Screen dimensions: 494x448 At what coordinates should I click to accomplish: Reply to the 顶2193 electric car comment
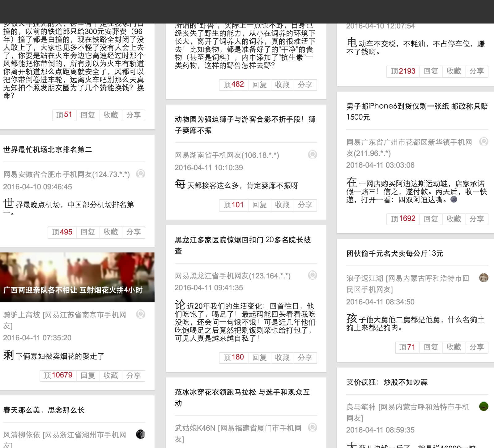click(431, 71)
